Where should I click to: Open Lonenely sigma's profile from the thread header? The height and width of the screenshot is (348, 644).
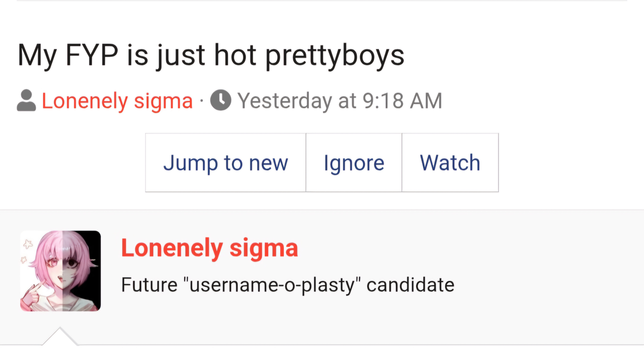point(117,101)
